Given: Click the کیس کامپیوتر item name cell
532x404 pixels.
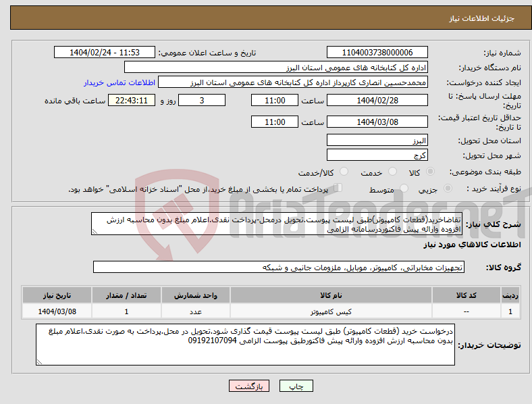Looking at the screenshot, I should [x=331, y=311].
